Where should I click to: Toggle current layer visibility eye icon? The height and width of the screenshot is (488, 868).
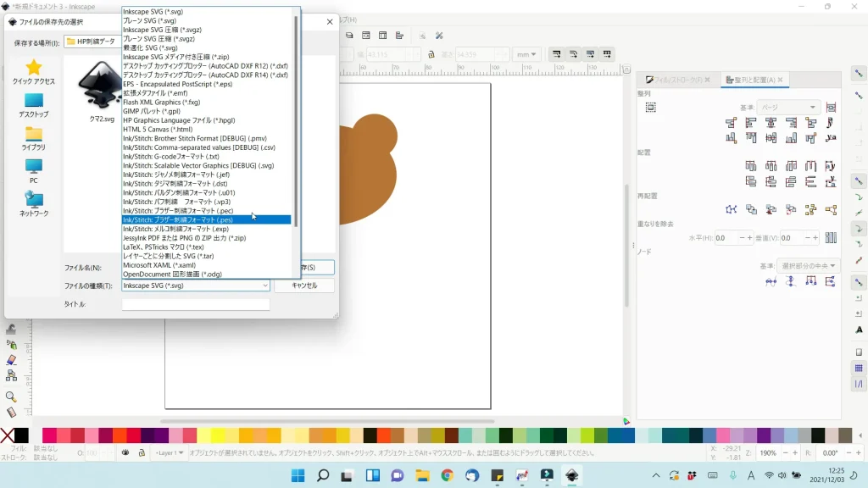coord(125,453)
